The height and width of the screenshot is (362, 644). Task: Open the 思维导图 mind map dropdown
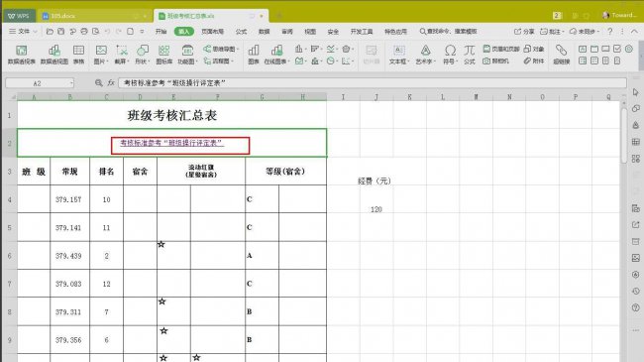point(221,49)
